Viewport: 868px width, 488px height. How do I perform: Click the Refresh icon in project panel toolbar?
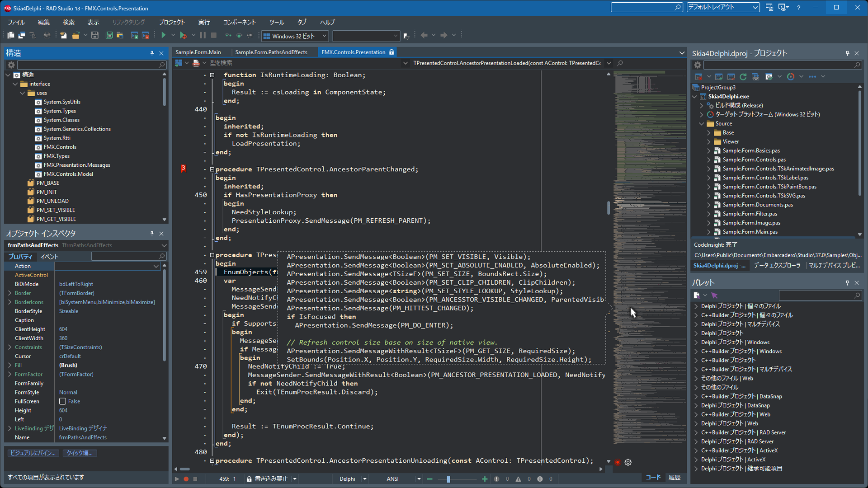(x=743, y=77)
